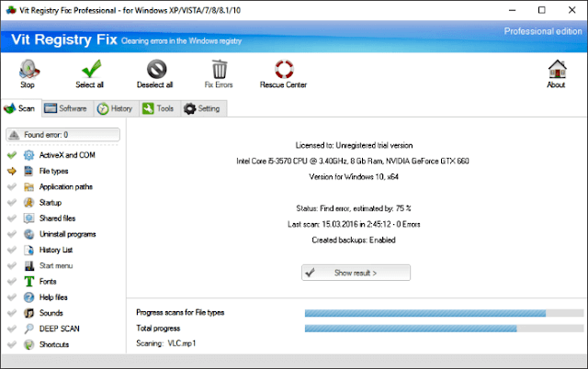
Task: Toggle the Fonts checkmark
Action: 12,281
